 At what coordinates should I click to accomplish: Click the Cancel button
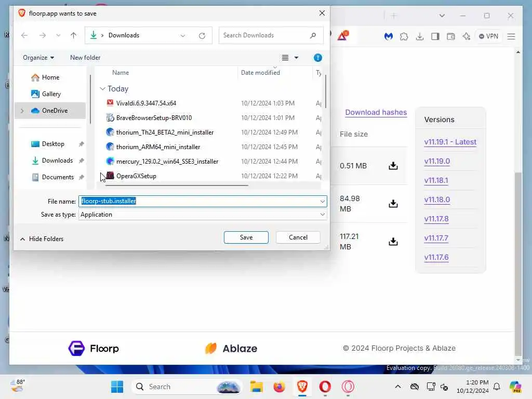[x=298, y=237]
